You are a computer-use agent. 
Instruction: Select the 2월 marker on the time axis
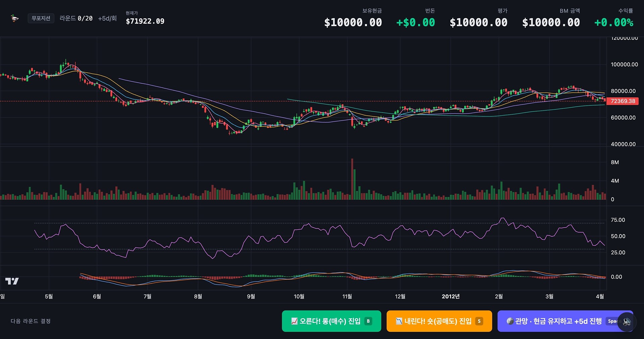[x=499, y=296]
